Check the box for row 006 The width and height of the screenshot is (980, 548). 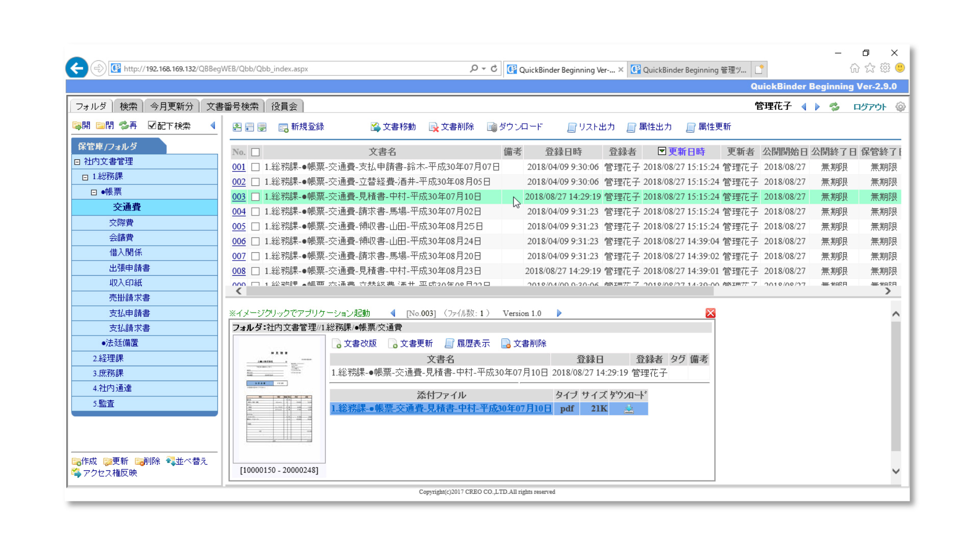[256, 241]
